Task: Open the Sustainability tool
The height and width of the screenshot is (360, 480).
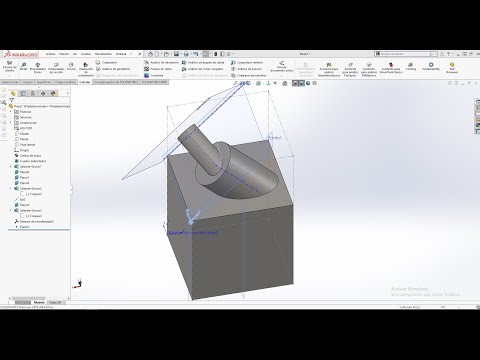Action: tap(431, 66)
